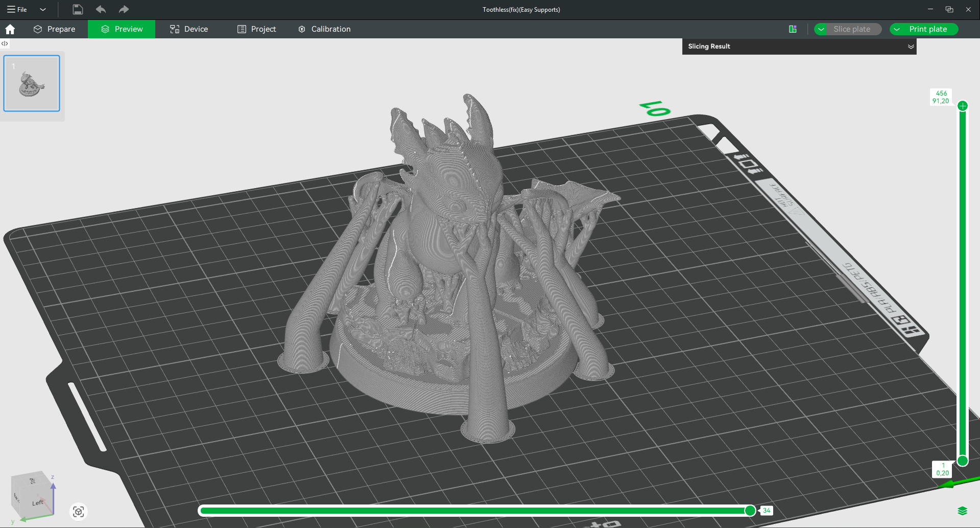This screenshot has width=980, height=528.
Task: Redo the last action
Action: pos(124,9)
